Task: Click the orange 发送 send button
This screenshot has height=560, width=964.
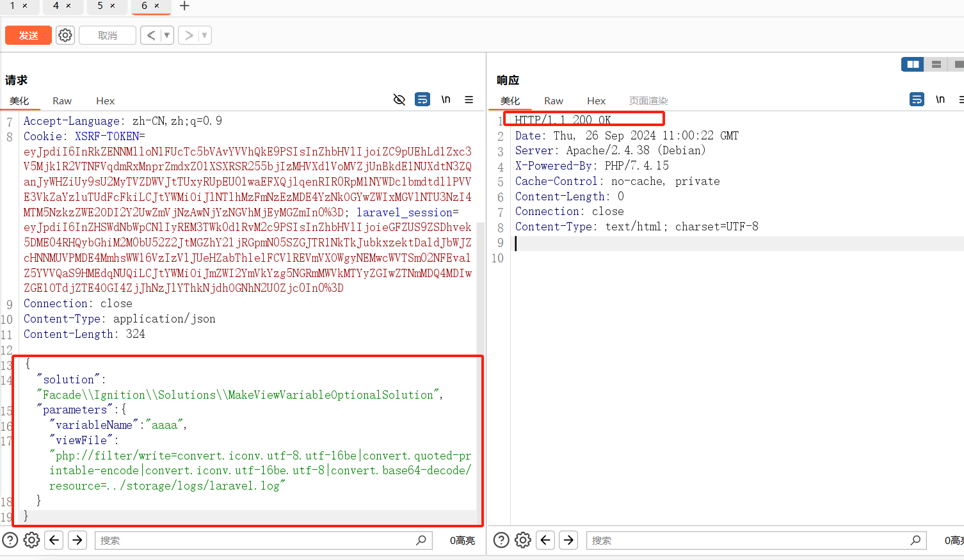Action: coord(28,35)
